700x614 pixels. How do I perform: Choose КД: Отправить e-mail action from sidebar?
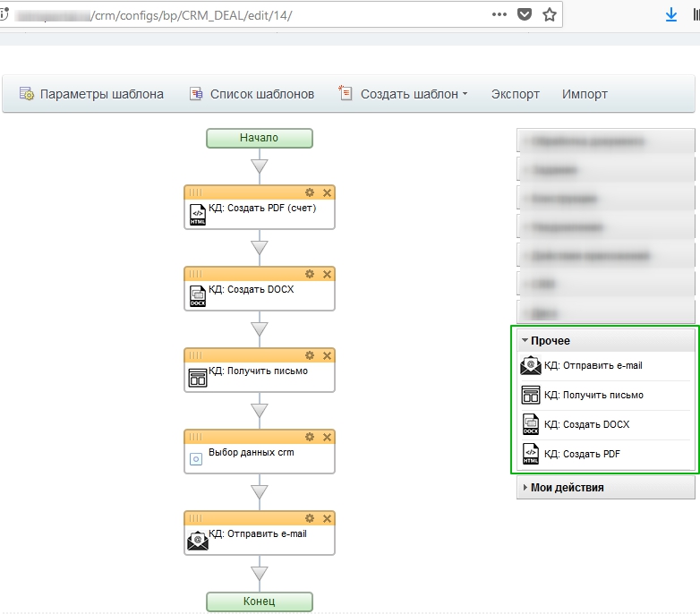point(593,365)
